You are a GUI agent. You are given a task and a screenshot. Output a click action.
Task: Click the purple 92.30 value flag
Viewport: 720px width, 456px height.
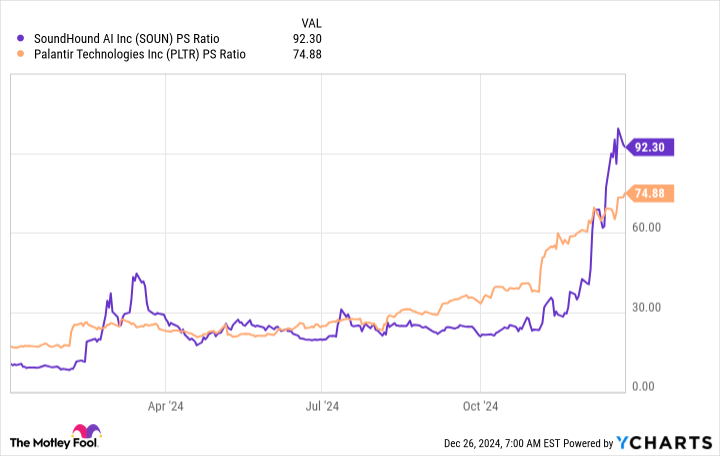pyautogui.click(x=650, y=147)
